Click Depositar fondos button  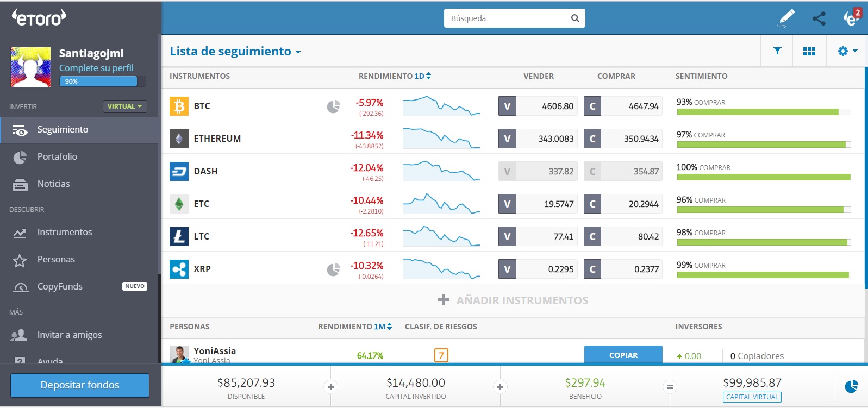80,385
